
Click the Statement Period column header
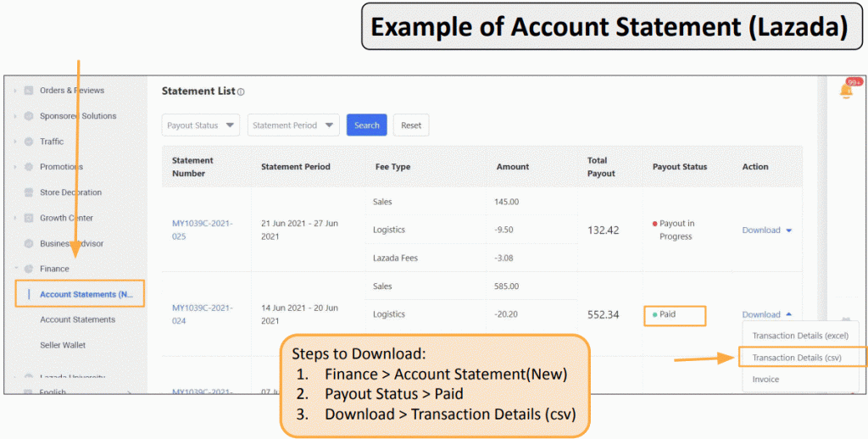click(x=296, y=167)
